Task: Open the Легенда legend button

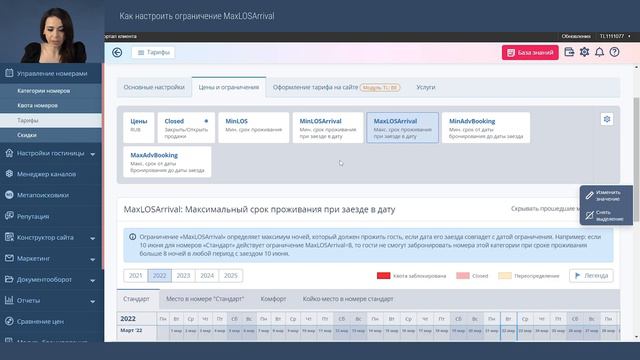Action: pyautogui.click(x=591, y=276)
